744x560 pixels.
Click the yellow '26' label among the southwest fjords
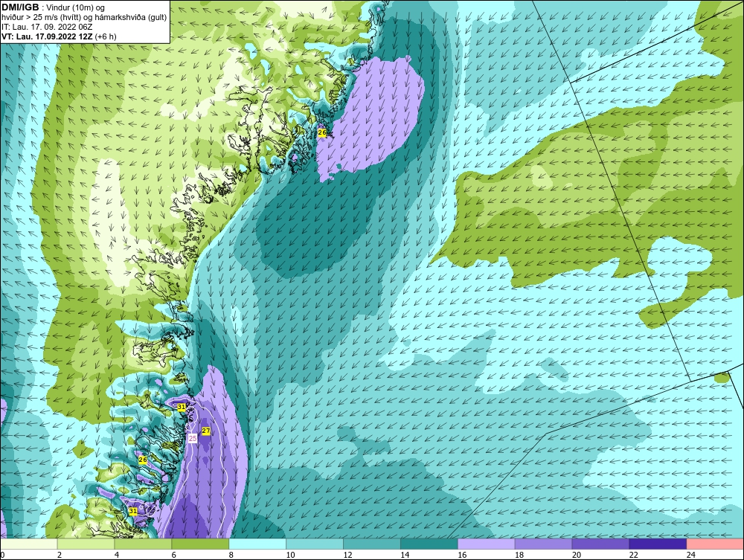[143, 460]
